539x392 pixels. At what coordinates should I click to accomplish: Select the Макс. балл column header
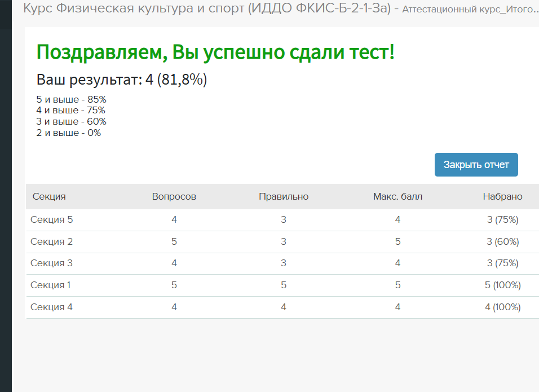(x=397, y=196)
